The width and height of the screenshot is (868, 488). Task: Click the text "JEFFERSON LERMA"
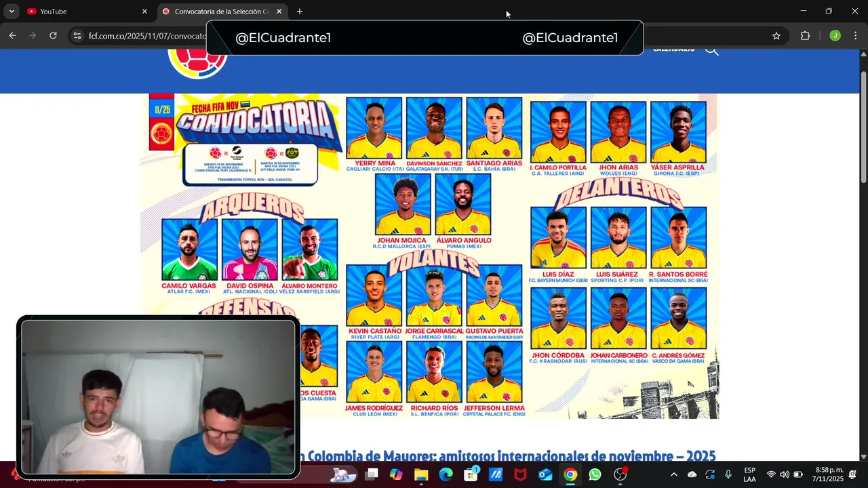point(494,408)
